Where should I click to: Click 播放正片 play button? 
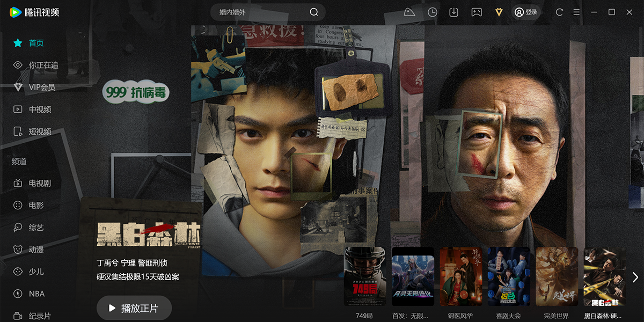(134, 308)
